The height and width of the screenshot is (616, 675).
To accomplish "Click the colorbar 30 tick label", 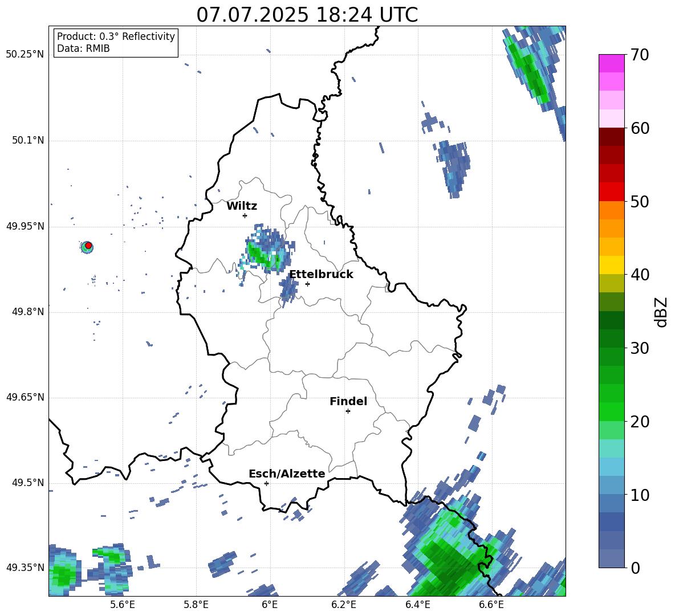I will point(640,348).
